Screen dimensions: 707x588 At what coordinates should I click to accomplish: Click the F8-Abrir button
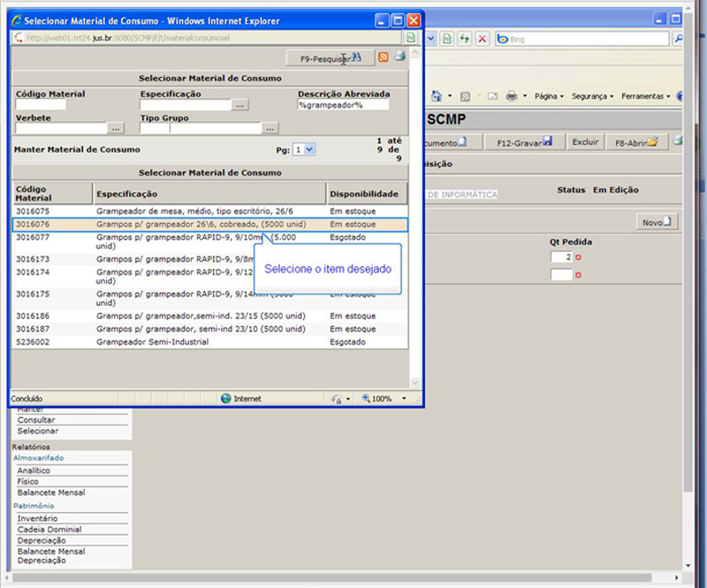[x=636, y=142]
